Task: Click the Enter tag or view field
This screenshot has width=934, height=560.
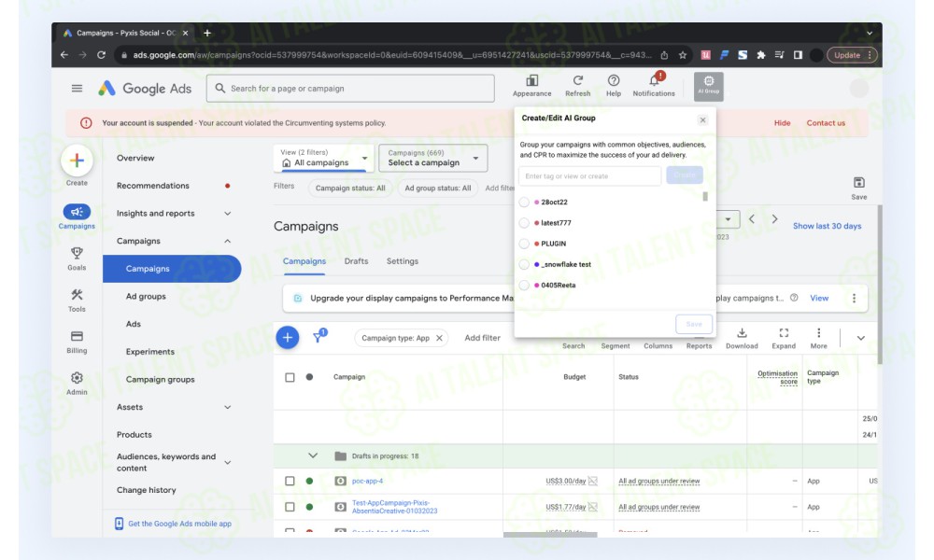Action: [x=589, y=176]
